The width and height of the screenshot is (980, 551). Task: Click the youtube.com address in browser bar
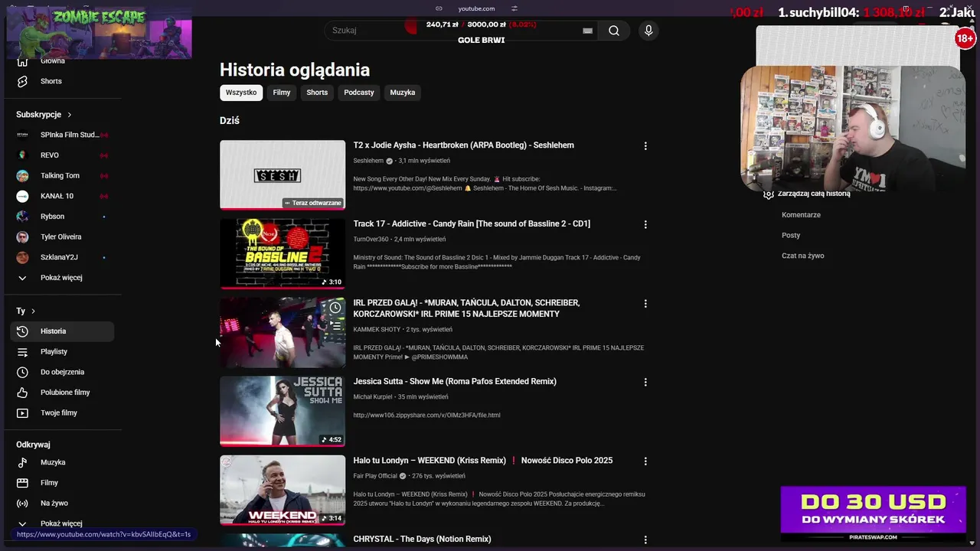tap(476, 8)
